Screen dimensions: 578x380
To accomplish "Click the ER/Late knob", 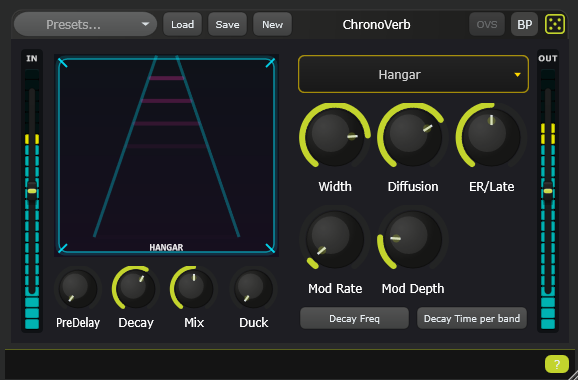I will click(491, 137).
